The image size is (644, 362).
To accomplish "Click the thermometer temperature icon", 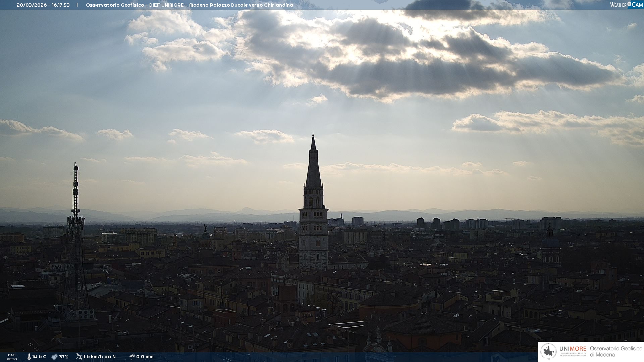I will click(x=29, y=357).
